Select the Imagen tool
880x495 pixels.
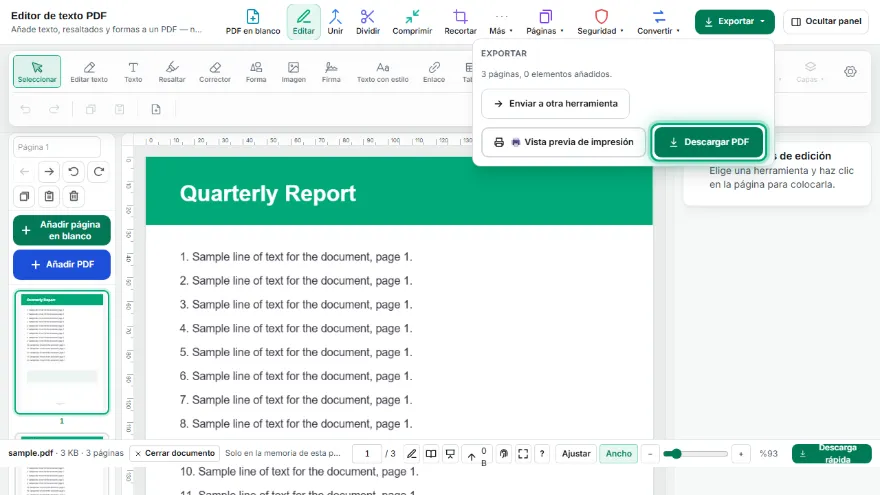pyautogui.click(x=294, y=72)
